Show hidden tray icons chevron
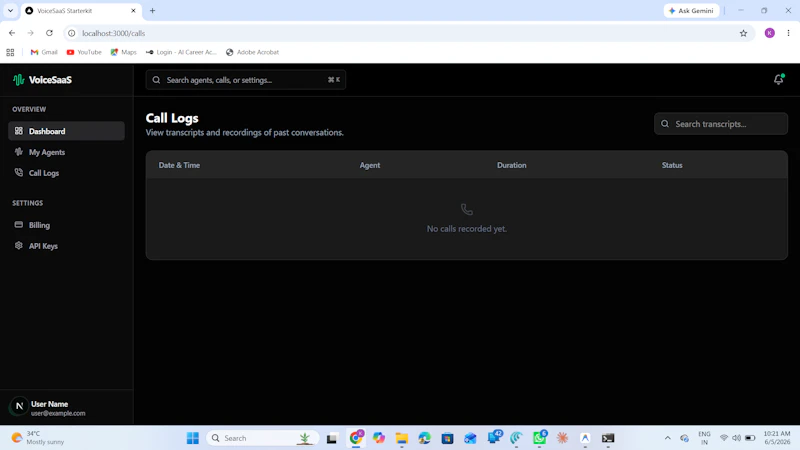800x450 pixels. tap(667, 438)
